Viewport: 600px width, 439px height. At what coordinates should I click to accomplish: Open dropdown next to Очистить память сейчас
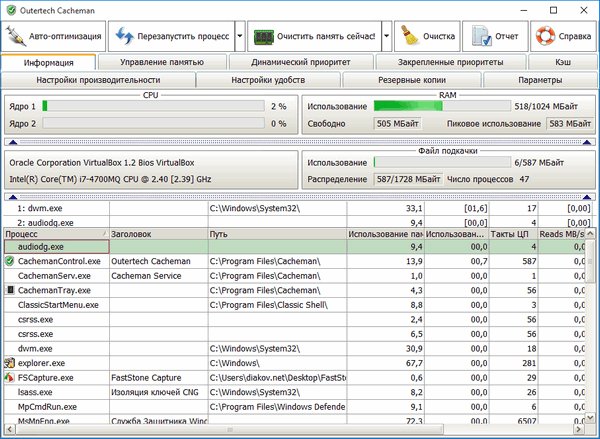[386, 36]
